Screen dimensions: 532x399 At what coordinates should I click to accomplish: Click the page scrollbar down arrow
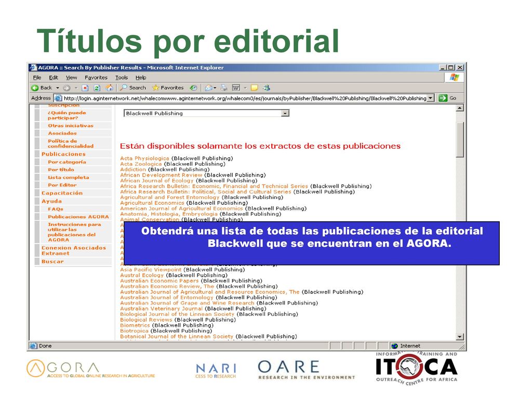tap(460, 337)
